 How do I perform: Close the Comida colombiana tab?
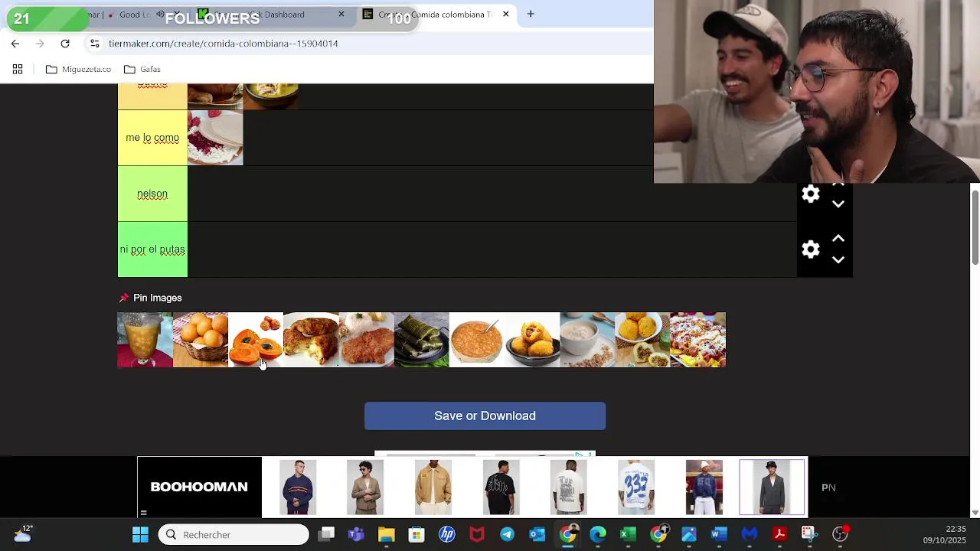(x=505, y=14)
